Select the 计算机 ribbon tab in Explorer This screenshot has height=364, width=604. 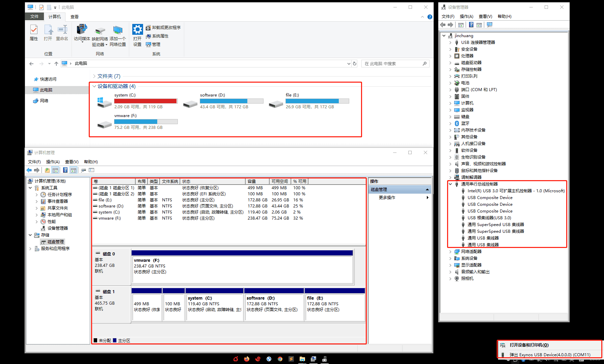point(55,17)
